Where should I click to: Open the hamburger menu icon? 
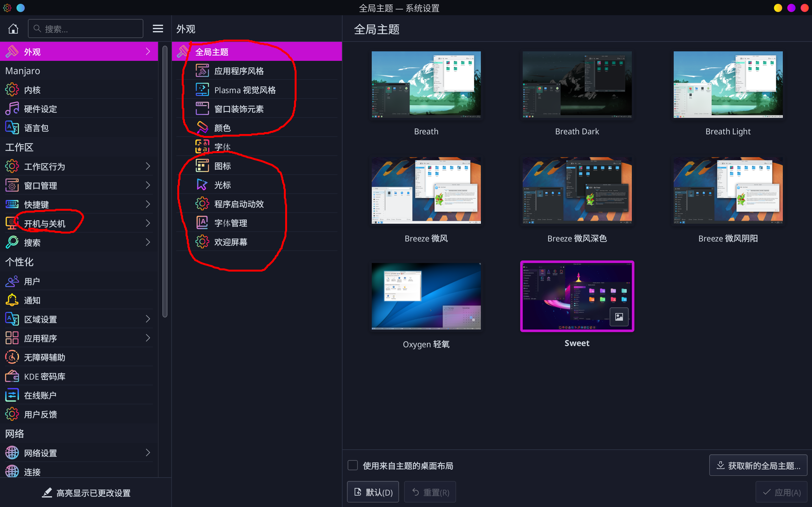coord(158,29)
